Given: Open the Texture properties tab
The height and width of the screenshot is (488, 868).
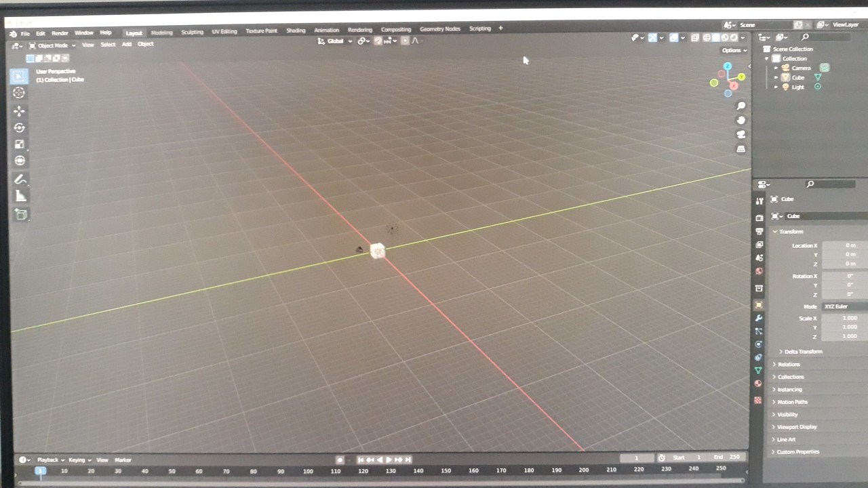Looking at the screenshot, I should 758,400.
